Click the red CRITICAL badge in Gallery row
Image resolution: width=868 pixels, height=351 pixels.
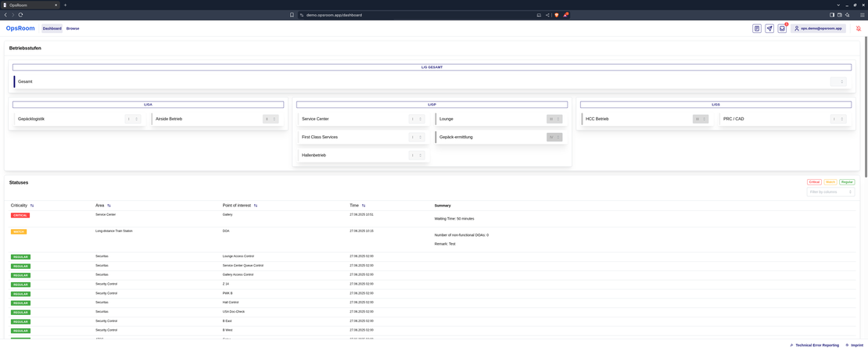click(x=20, y=215)
